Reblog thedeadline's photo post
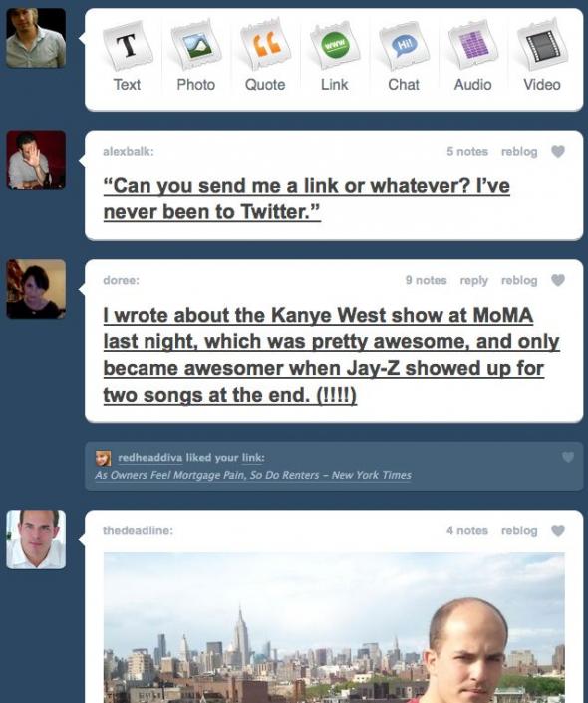Image resolution: width=588 pixels, height=703 pixels. click(519, 530)
